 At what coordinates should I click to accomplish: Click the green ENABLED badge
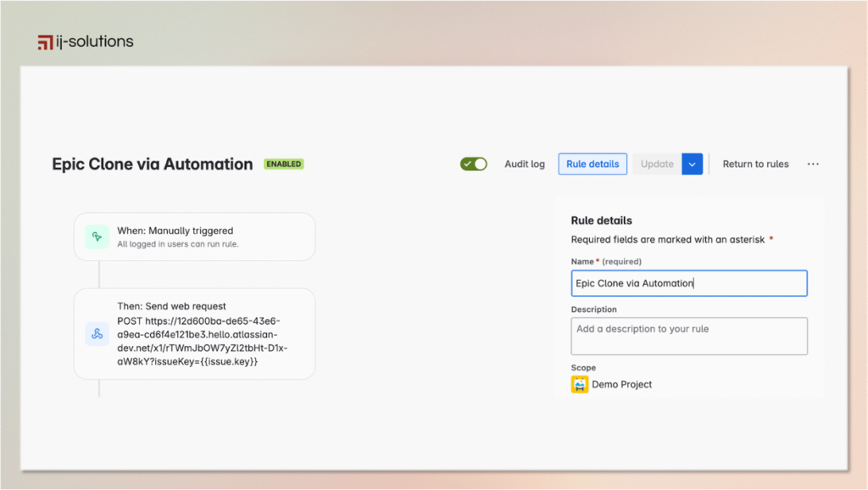[x=283, y=164]
